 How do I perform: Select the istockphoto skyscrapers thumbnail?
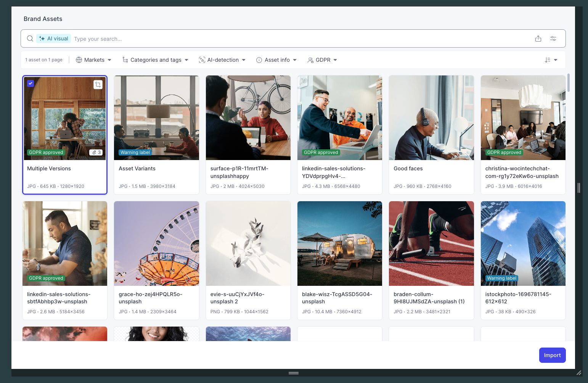click(523, 244)
